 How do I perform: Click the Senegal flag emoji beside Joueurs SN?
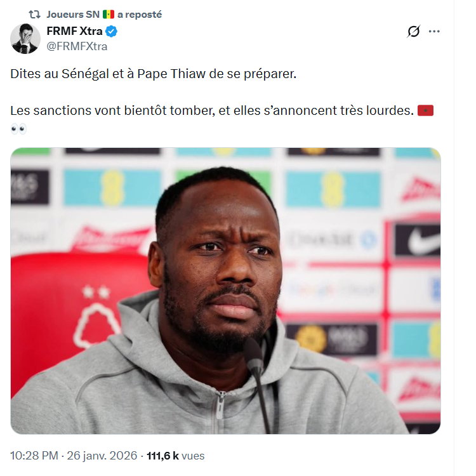click(x=108, y=14)
